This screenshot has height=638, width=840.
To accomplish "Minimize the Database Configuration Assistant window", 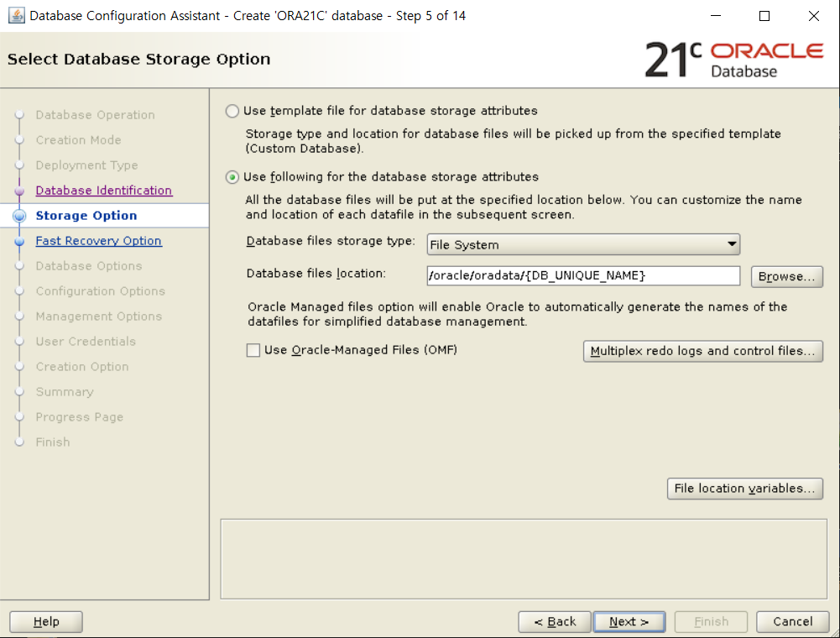I will tap(716, 16).
